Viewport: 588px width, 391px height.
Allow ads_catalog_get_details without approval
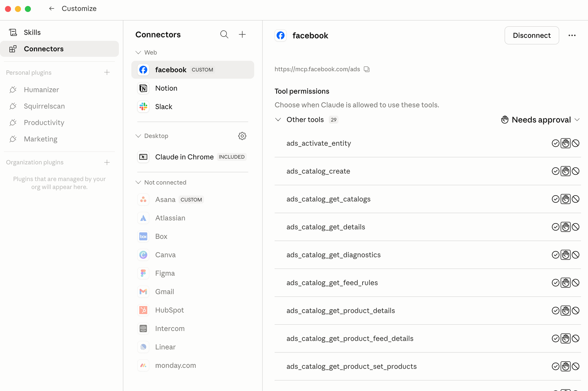pyautogui.click(x=555, y=227)
